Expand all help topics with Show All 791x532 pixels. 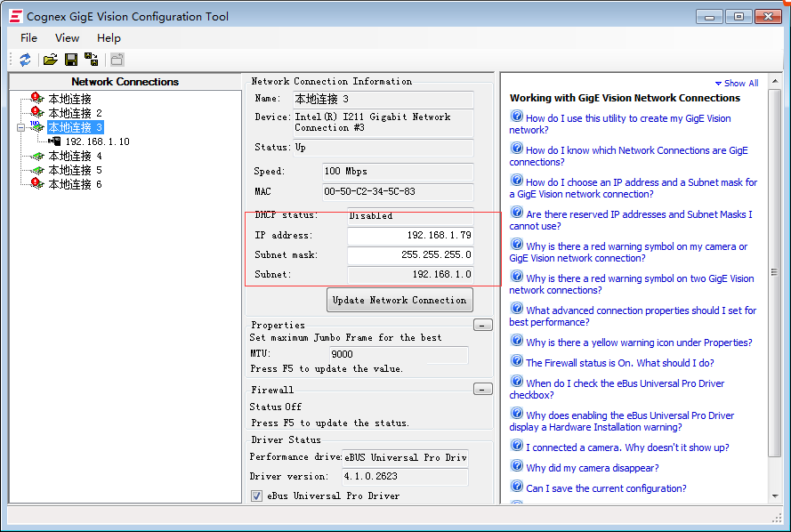click(737, 84)
